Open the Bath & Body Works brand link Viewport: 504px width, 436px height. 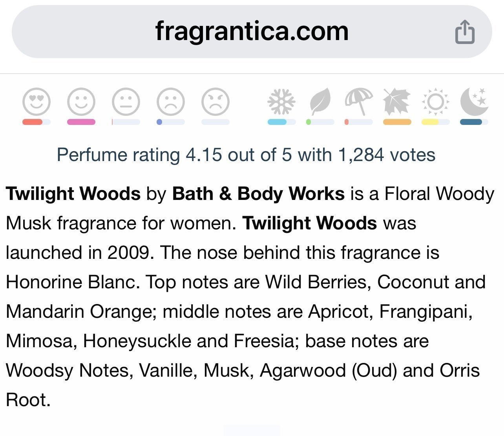click(258, 194)
